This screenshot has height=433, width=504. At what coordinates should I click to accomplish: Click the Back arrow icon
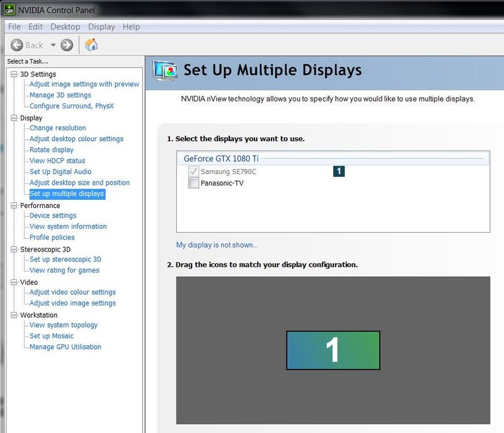pyautogui.click(x=17, y=45)
